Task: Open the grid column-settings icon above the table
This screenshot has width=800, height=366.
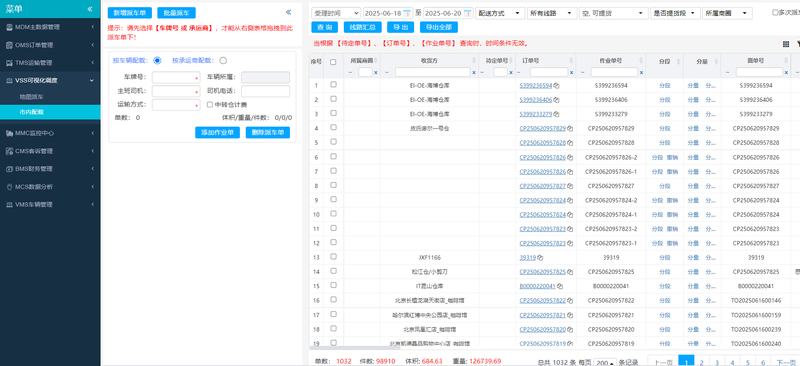Action: (x=786, y=44)
